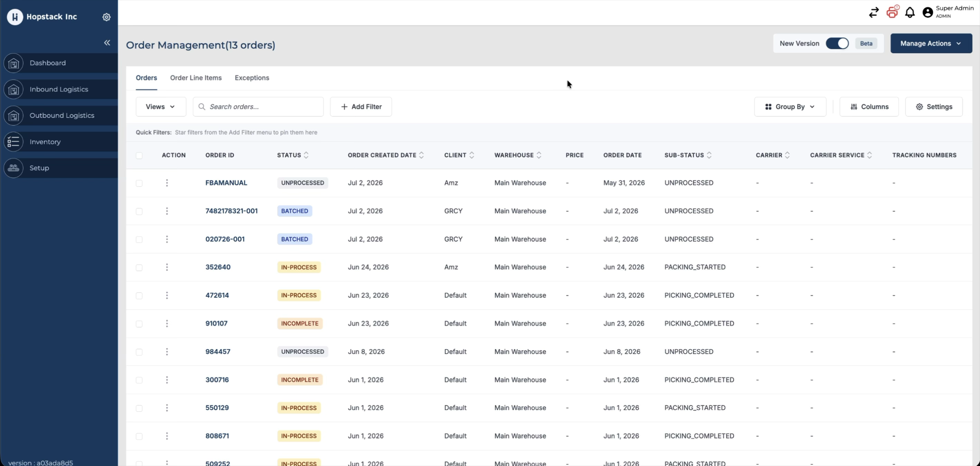This screenshot has height=466, width=980.
Task: Open row actions for order 984457
Action: coord(167,352)
